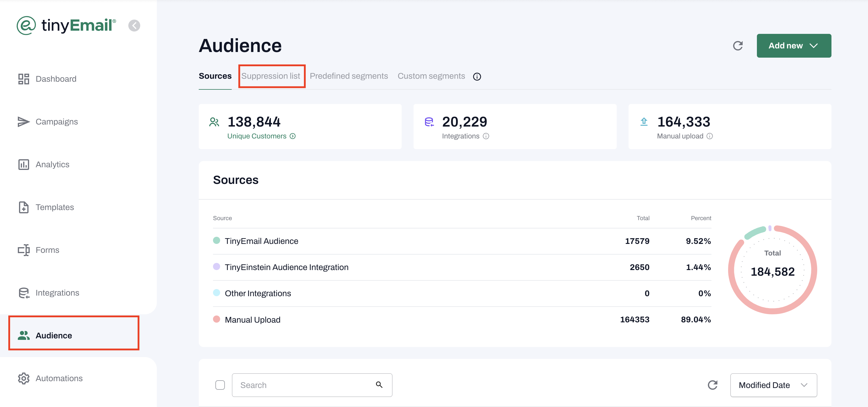Screen dimensions: 868x407
Task: Click the TinyEinstein Audience Integration row label
Action: point(286,267)
